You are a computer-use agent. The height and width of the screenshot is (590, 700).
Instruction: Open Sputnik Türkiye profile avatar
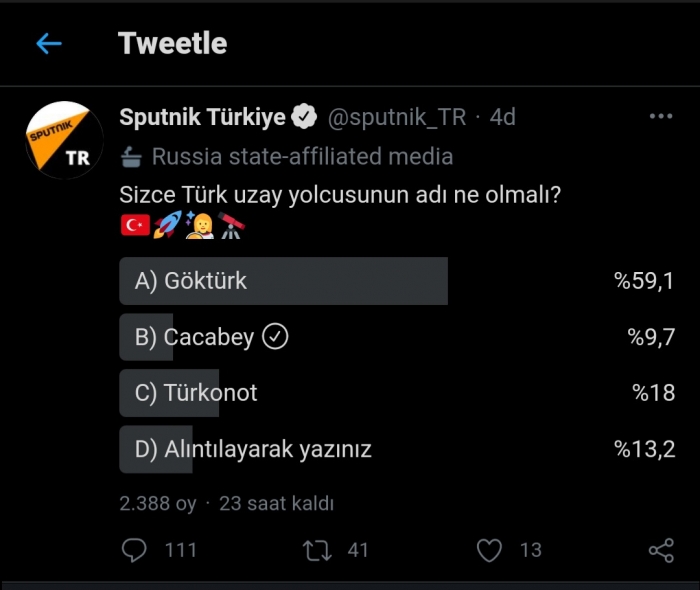click(64, 142)
